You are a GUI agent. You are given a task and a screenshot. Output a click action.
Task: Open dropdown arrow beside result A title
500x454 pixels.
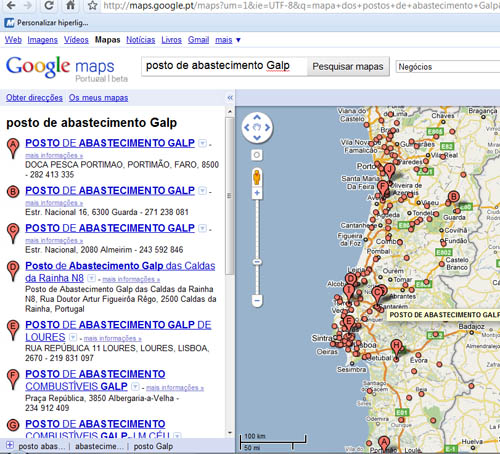pos(202,143)
